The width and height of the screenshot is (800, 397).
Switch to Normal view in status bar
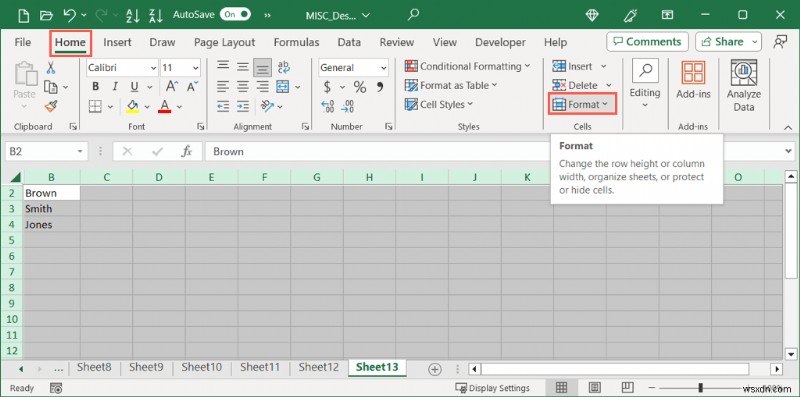click(561, 387)
